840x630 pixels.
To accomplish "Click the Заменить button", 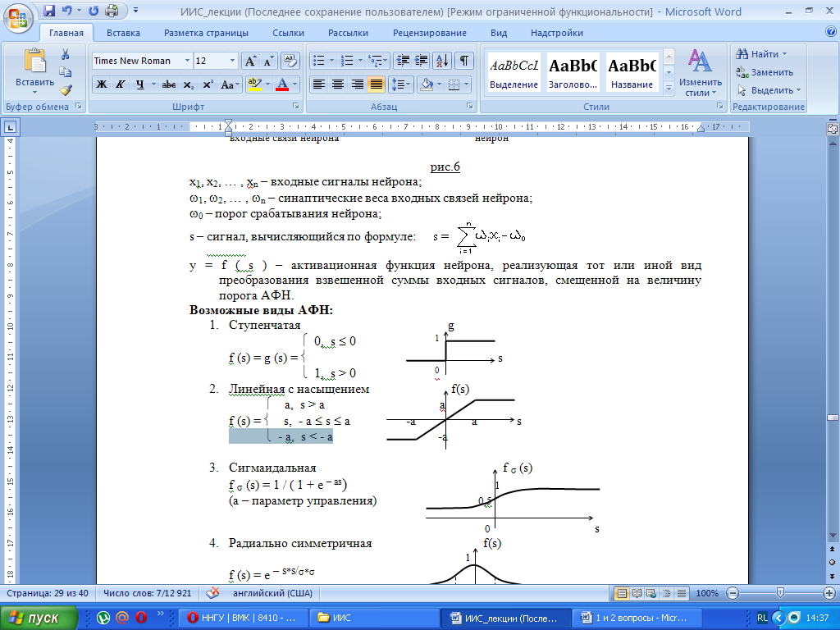I will tap(765, 72).
